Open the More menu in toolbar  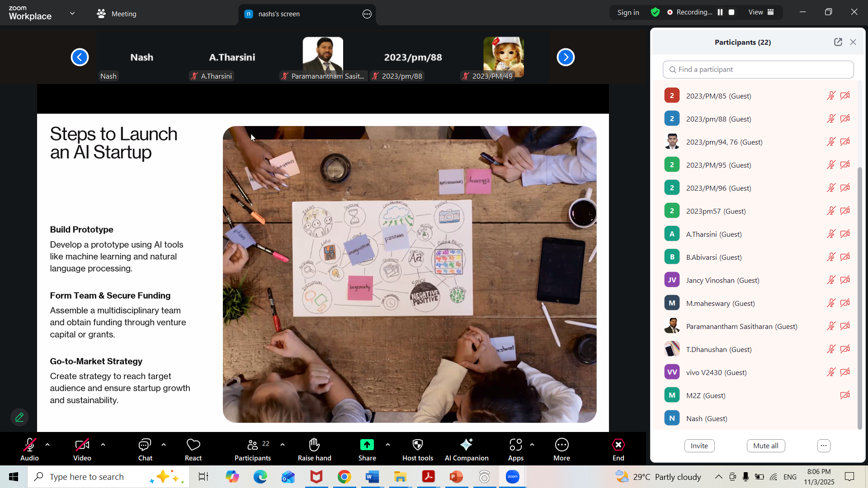pyautogui.click(x=561, y=449)
